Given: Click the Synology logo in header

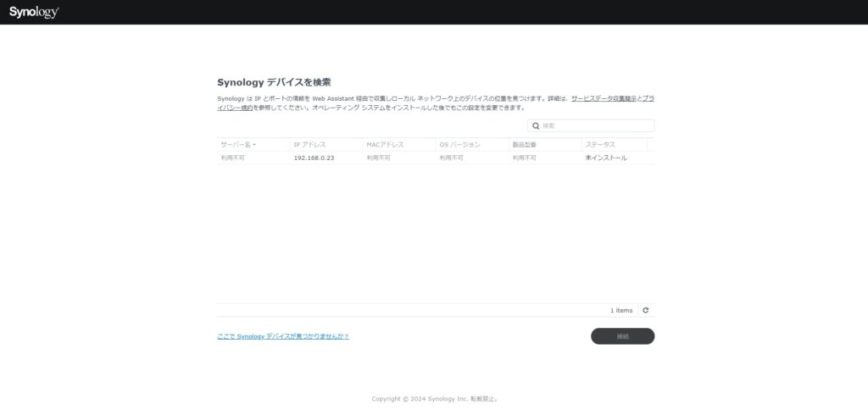Looking at the screenshot, I should [34, 12].
